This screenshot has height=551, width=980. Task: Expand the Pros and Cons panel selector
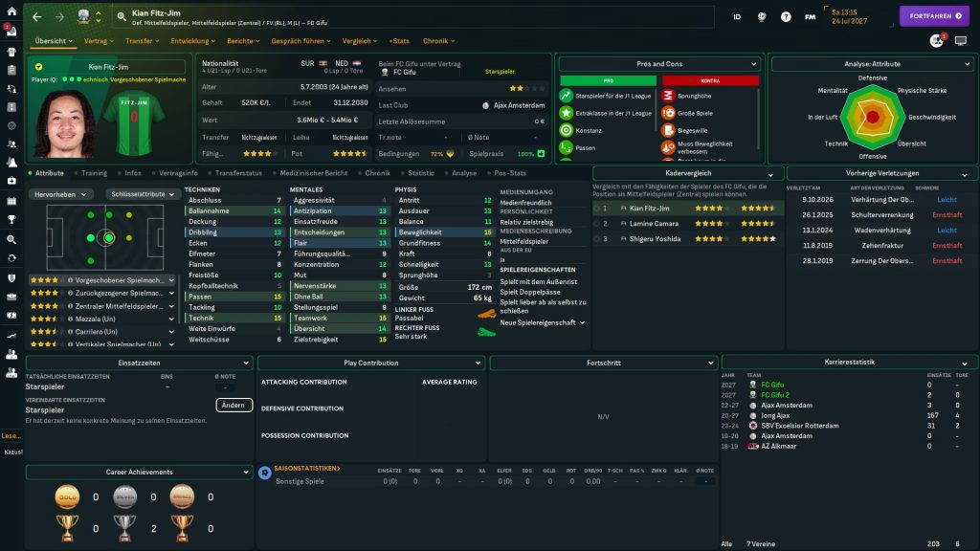(x=659, y=64)
